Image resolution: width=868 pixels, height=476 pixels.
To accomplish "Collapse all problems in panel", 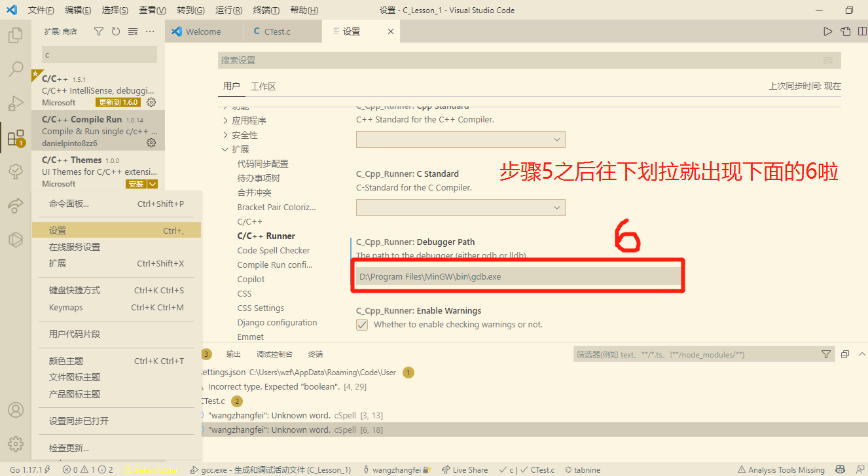I will (x=845, y=354).
